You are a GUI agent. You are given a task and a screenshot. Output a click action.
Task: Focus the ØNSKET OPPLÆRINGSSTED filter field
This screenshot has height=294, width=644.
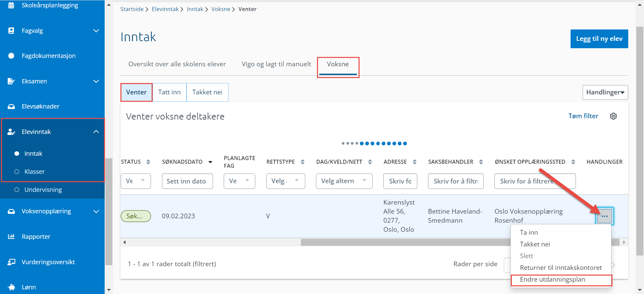[535, 181]
